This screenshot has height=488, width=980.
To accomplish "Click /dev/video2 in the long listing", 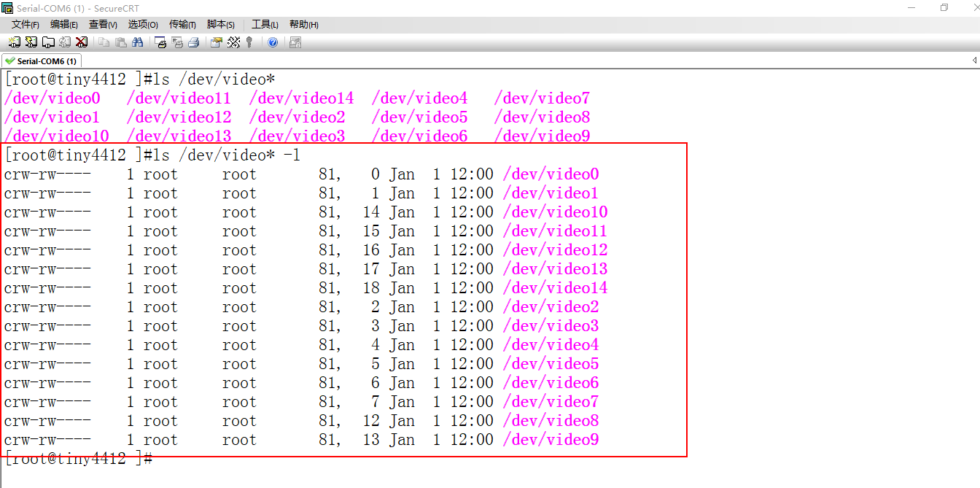I will click(x=551, y=307).
